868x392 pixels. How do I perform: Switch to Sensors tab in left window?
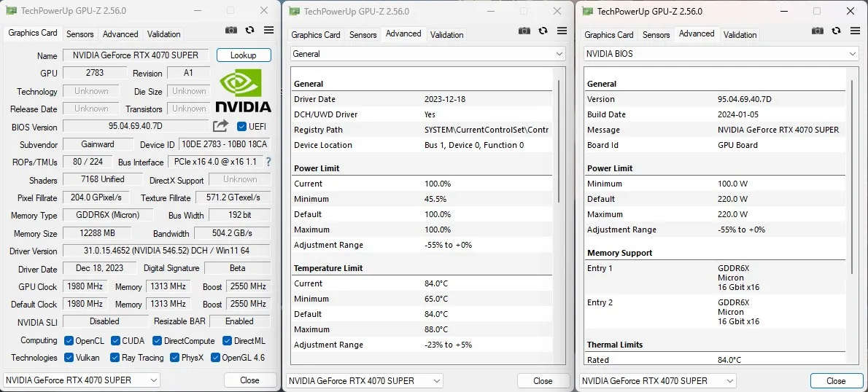[x=80, y=34]
